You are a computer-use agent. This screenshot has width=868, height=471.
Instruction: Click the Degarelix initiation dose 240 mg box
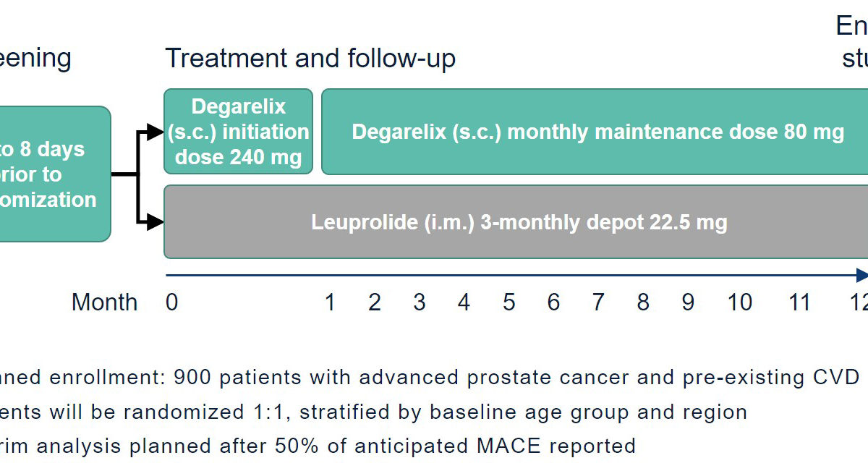coord(238,132)
